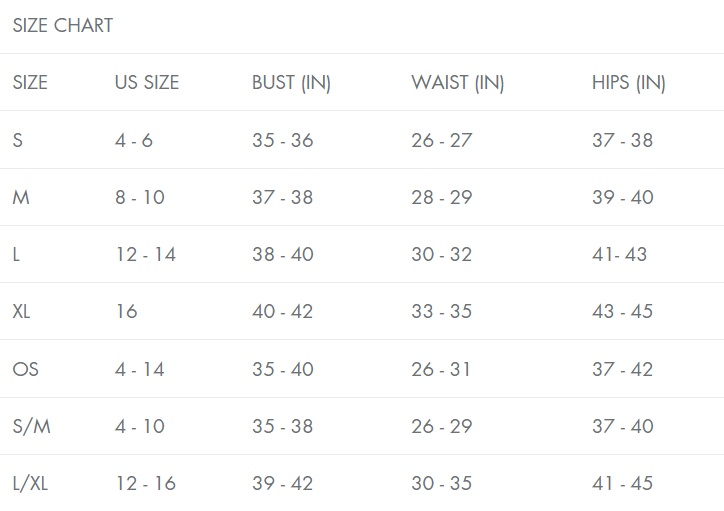Click the WAIST (IN) column header

tap(458, 83)
